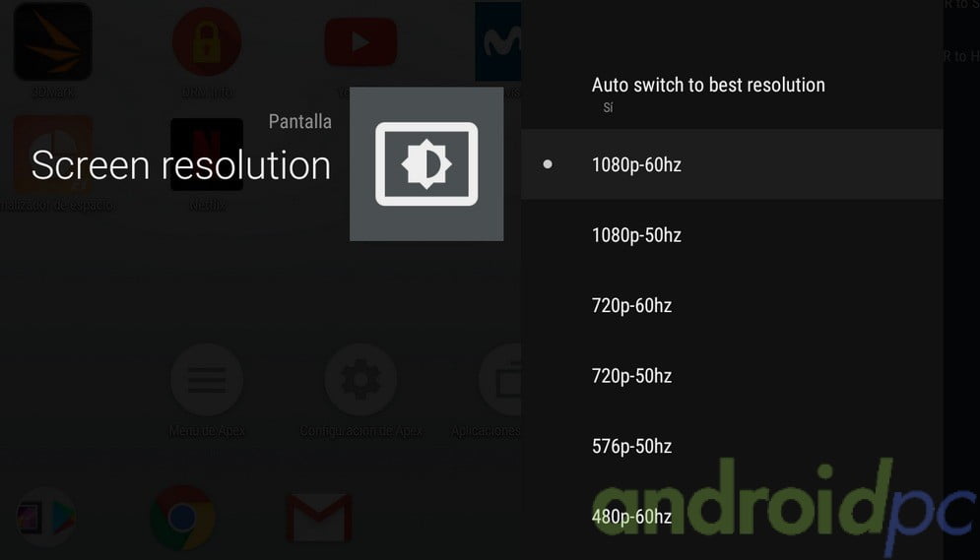Image resolution: width=980 pixels, height=560 pixels.
Task: Open the Gmail app icon
Action: tap(319, 518)
